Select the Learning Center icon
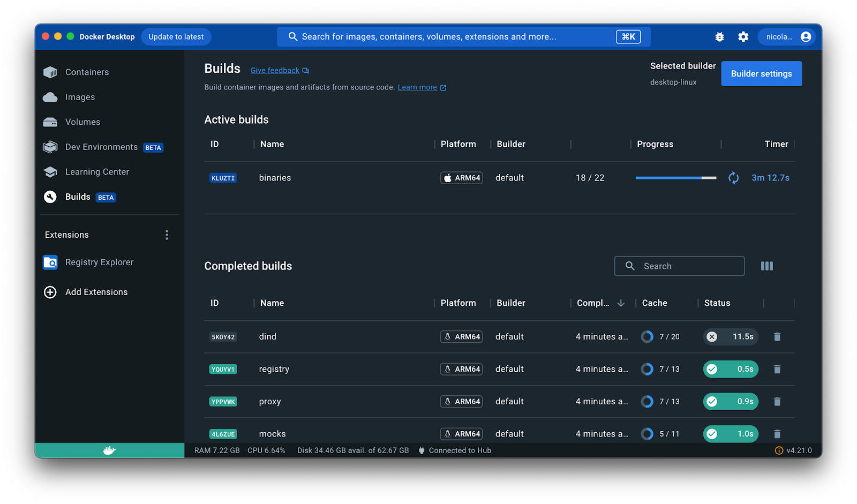The image size is (857, 504). (x=50, y=171)
